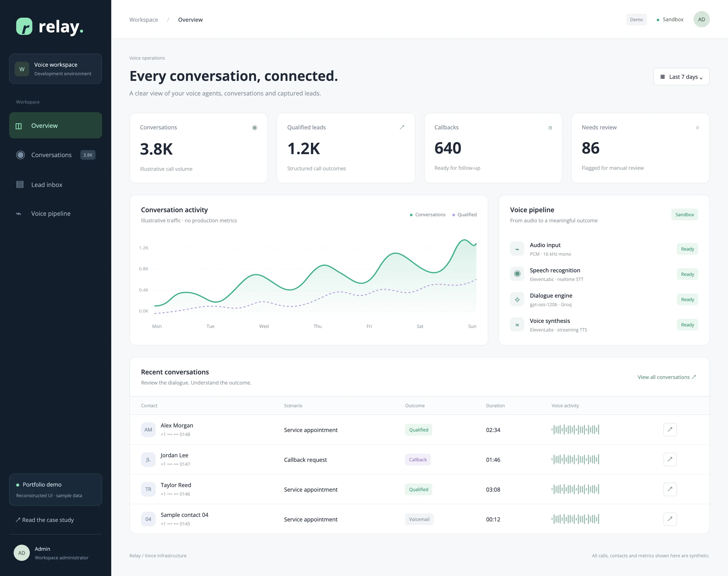Toggle the Conversations series in chart legend
This screenshot has width=728, height=576.
[427, 214]
